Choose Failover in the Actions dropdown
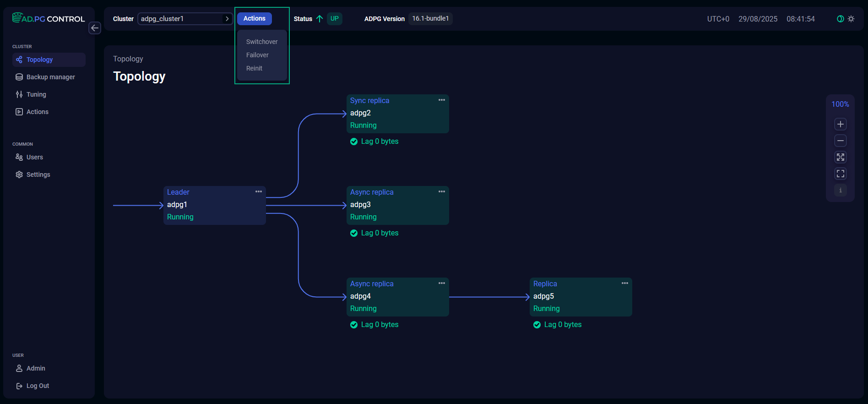The width and height of the screenshot is (868, 404). tap(257, 55)
